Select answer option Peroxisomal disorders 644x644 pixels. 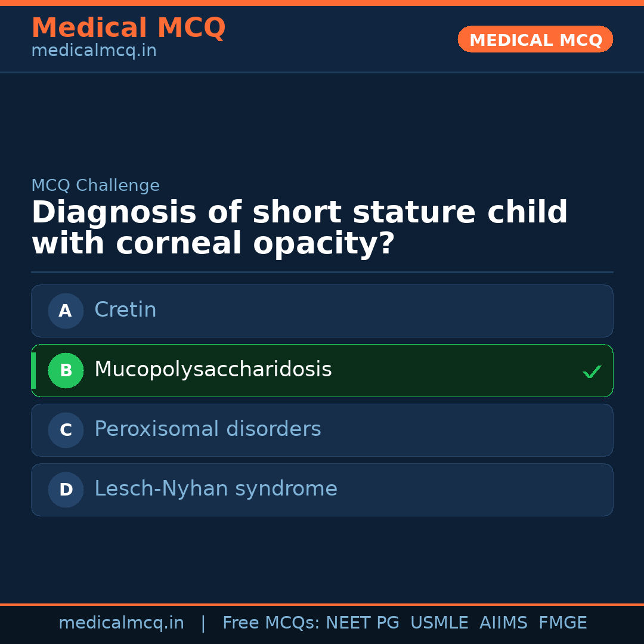tap(322, 430)
